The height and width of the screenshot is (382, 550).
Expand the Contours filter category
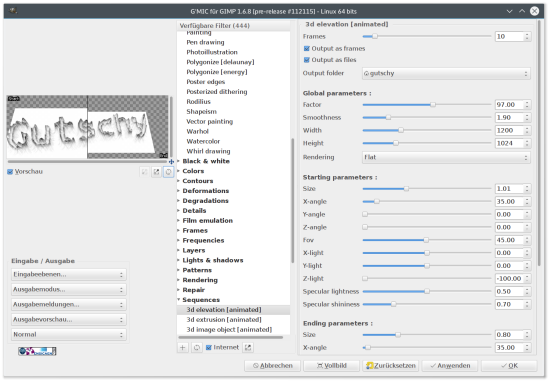179,181
